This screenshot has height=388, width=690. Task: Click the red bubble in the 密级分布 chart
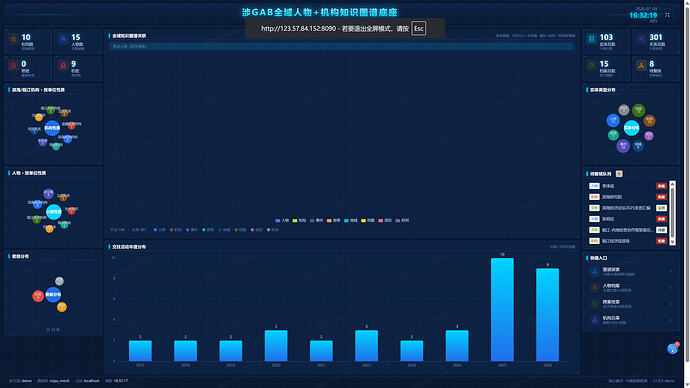coord(38,296)
